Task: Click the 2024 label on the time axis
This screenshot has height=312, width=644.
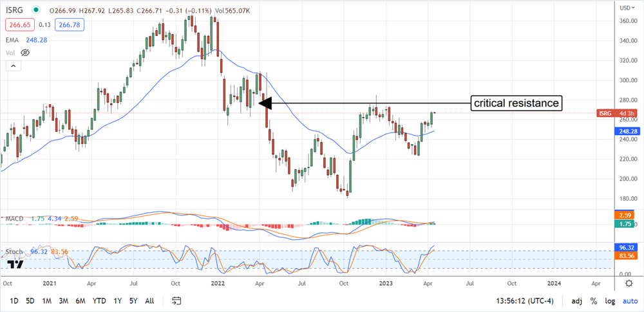Action: coord(554,283)
